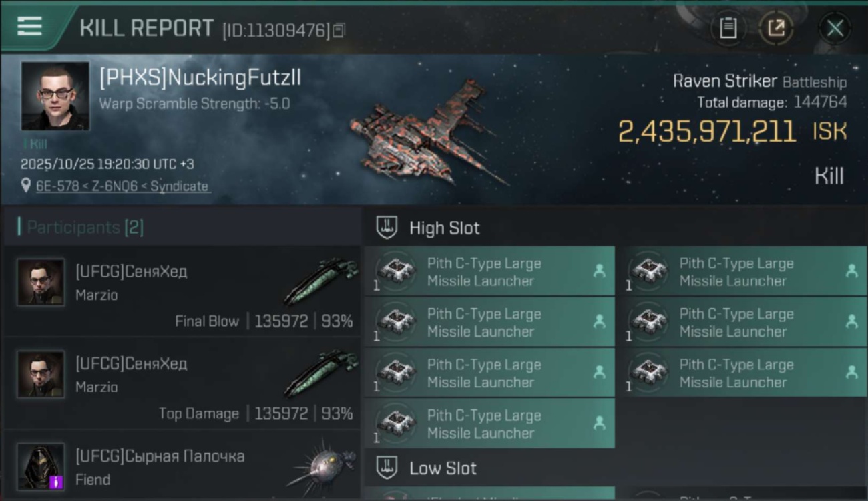Image resolution: width=868 pixels, height=501 pixels.
Task: Open the hamburger menu
Action: (30, 26)
